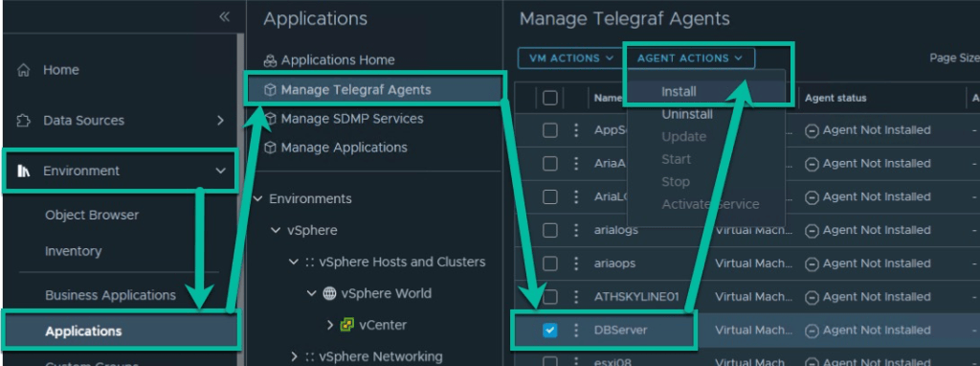
Task: Check the AriaLC row checkbox
Action: [x=550, y=197]
